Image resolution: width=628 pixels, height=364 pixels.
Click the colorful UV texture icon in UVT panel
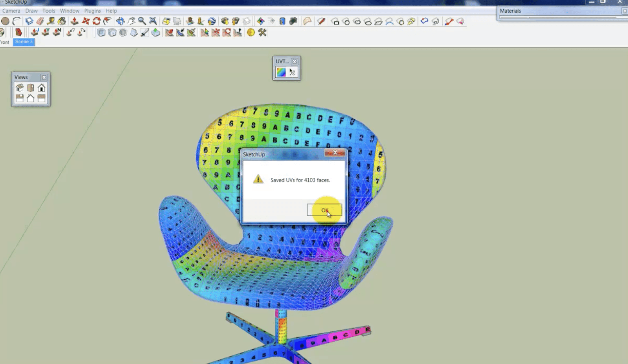[x=281, y=72]
